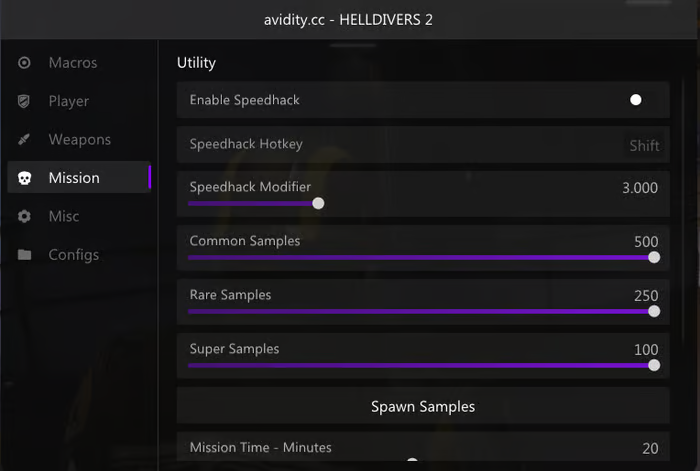Click the Configs folder icon
The width and height of the screenshot is (700, 471).
tap(25, 255)
